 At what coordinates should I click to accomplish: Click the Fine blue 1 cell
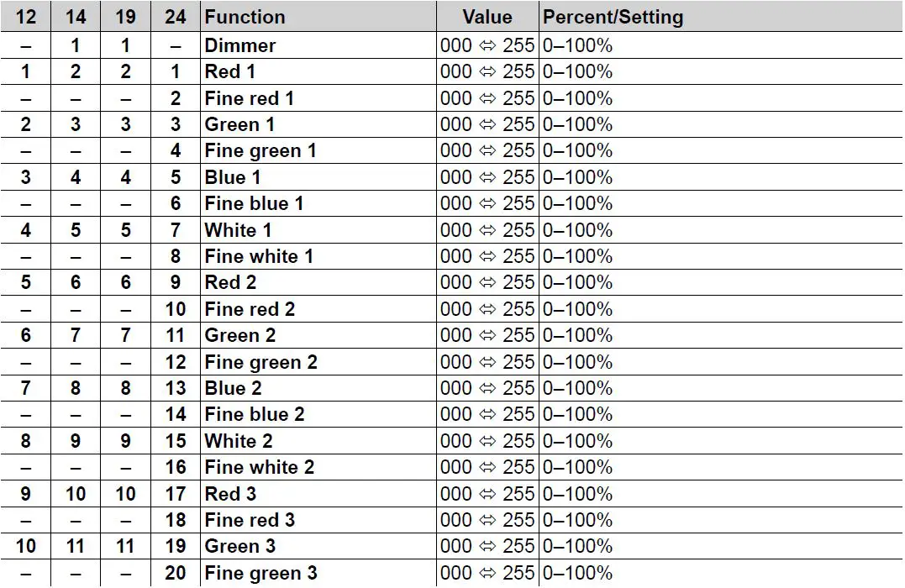click(254, 203)
